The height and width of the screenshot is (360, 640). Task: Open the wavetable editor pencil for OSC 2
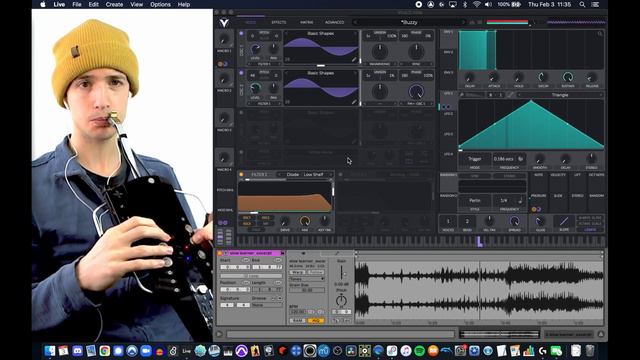click(x=354, y=102)
